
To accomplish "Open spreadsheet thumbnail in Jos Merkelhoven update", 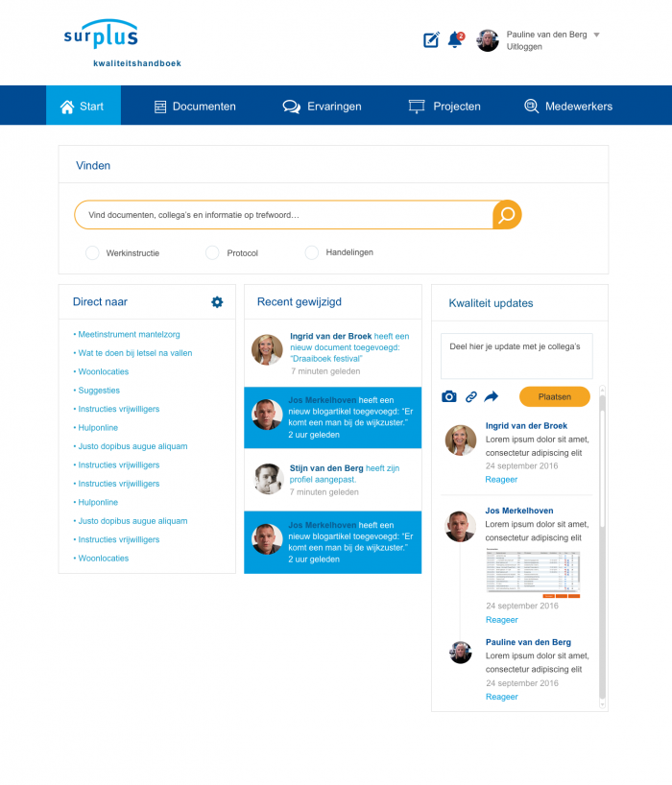I will (x=533, y=573).
